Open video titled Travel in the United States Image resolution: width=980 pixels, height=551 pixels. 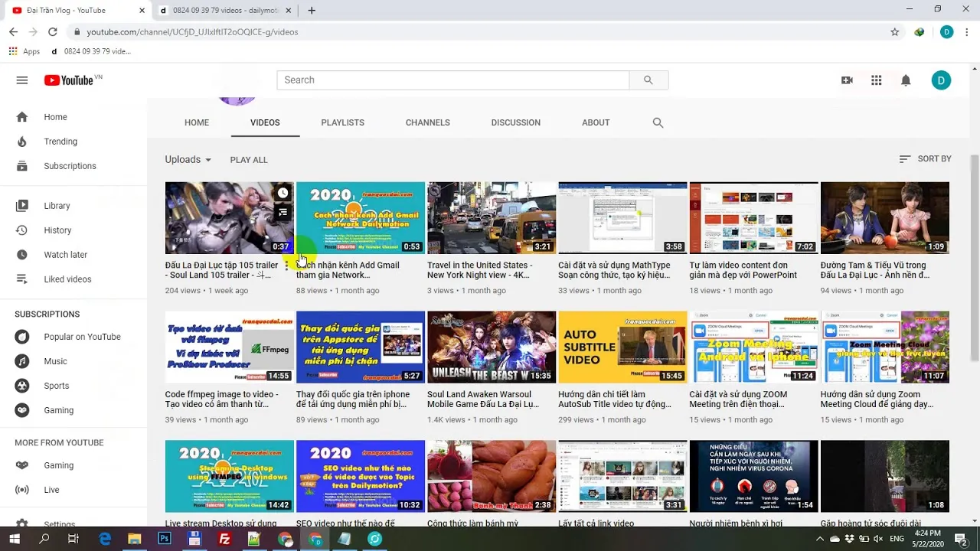(480, 270)
